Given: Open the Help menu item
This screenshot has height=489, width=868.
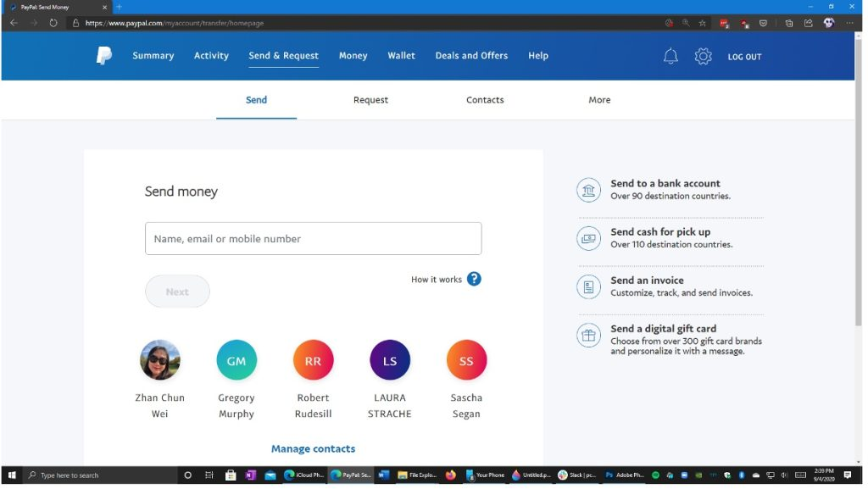Looking at the screenshot, I should point(538,55).
